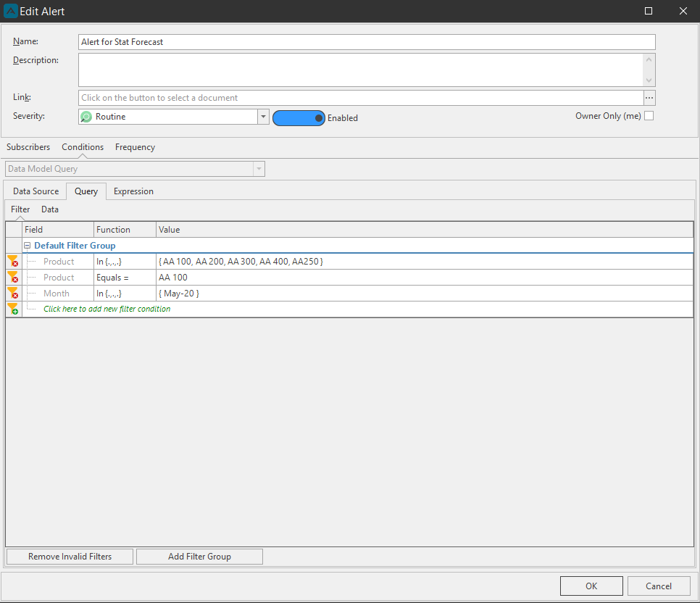Open the Data Source tab

click(x=36, y=191)
